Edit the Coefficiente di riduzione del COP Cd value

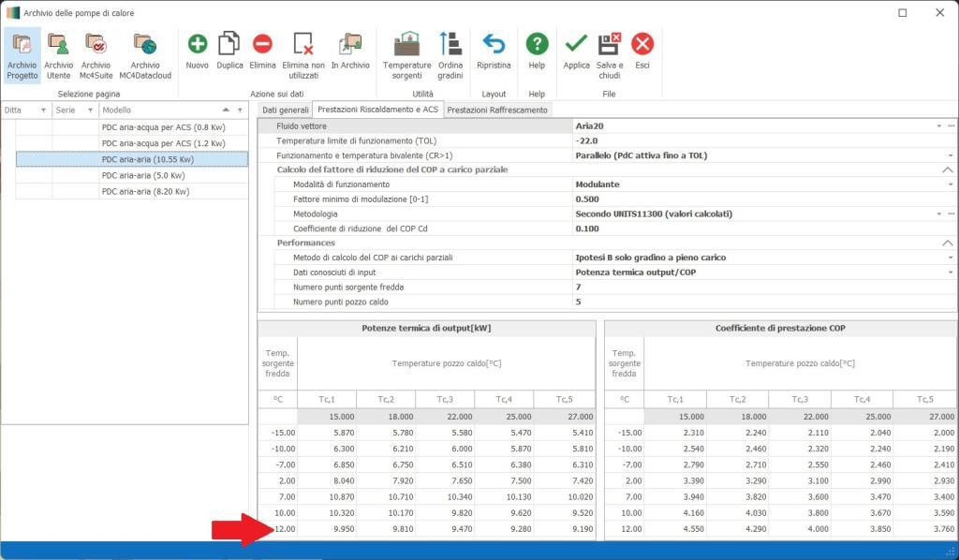[x=764, y=228]
